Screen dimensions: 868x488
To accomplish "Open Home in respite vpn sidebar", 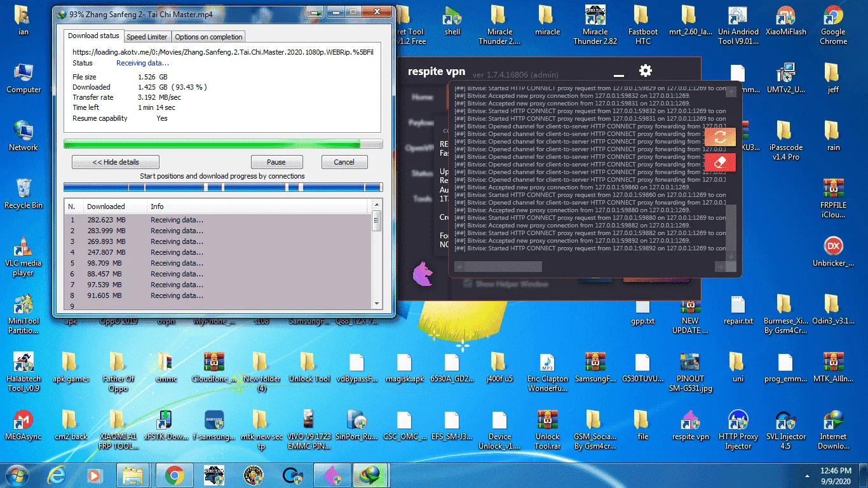I will point(422,97).
